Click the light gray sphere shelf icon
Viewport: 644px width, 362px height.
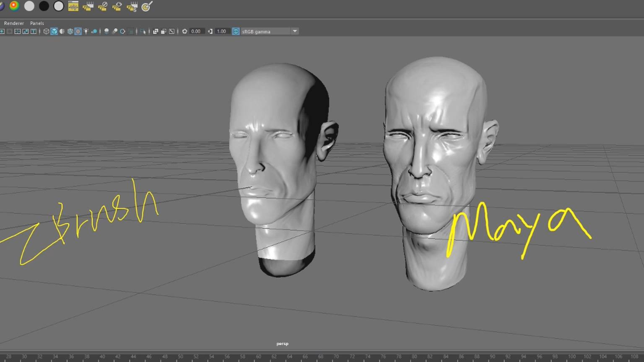point(29,6)
